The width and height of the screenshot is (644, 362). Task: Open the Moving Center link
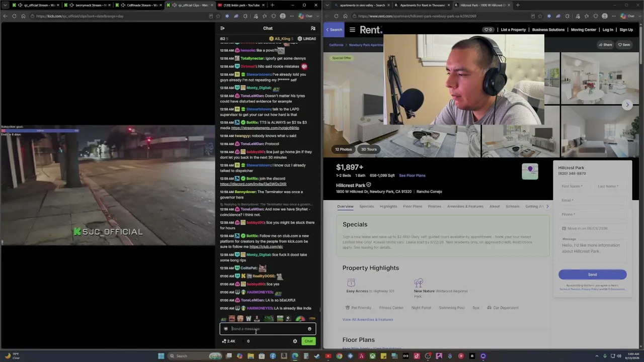coord(584,30)
